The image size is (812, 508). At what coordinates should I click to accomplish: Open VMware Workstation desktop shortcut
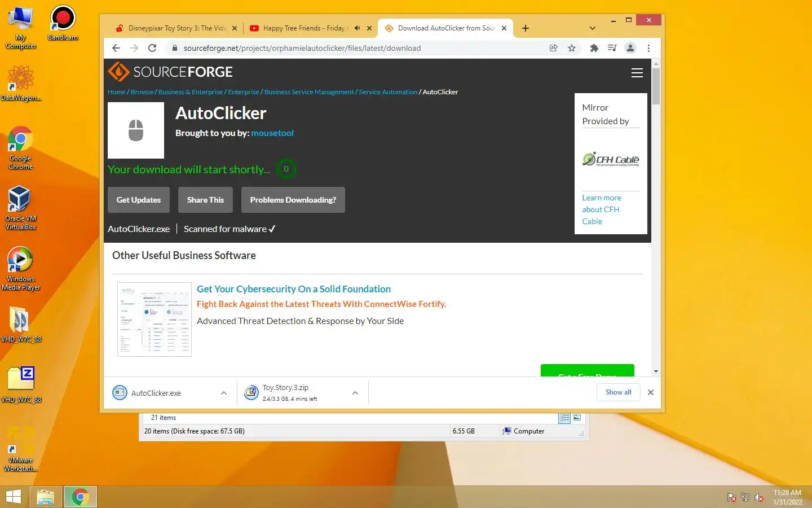[x=21, y=450]
